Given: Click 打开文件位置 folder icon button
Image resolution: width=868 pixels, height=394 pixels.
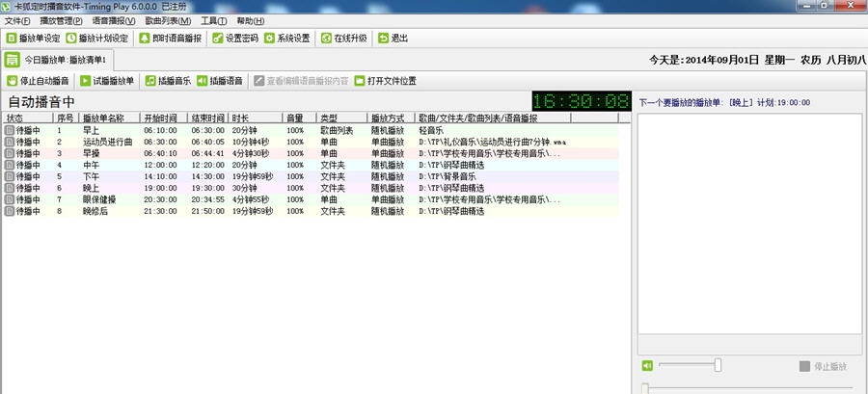Looking at the screenshot, I should click(x=385, y=81).
